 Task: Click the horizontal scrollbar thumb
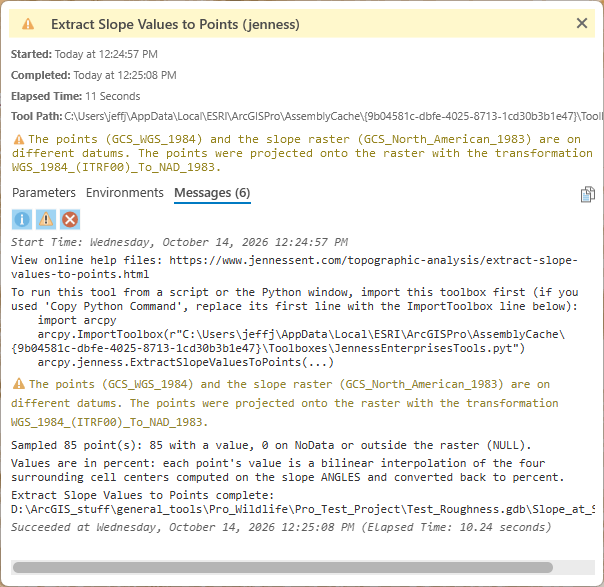[x=283, y=567]
